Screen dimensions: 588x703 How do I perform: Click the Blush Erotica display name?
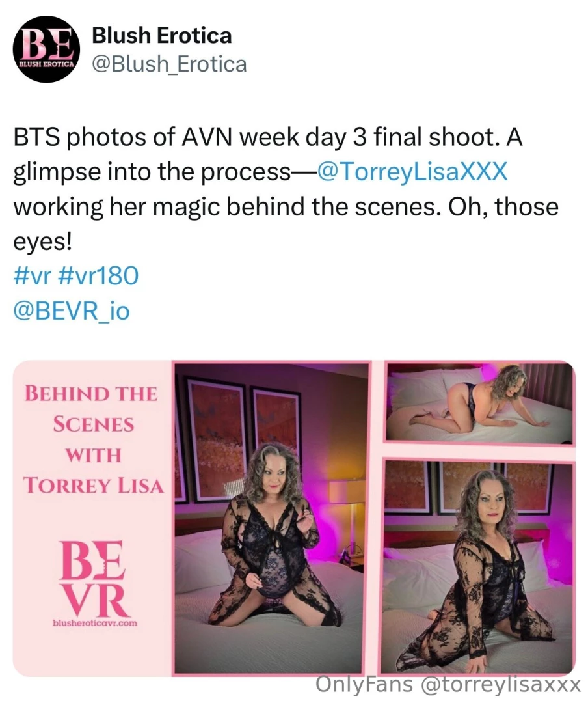click(x=162, y=35)
